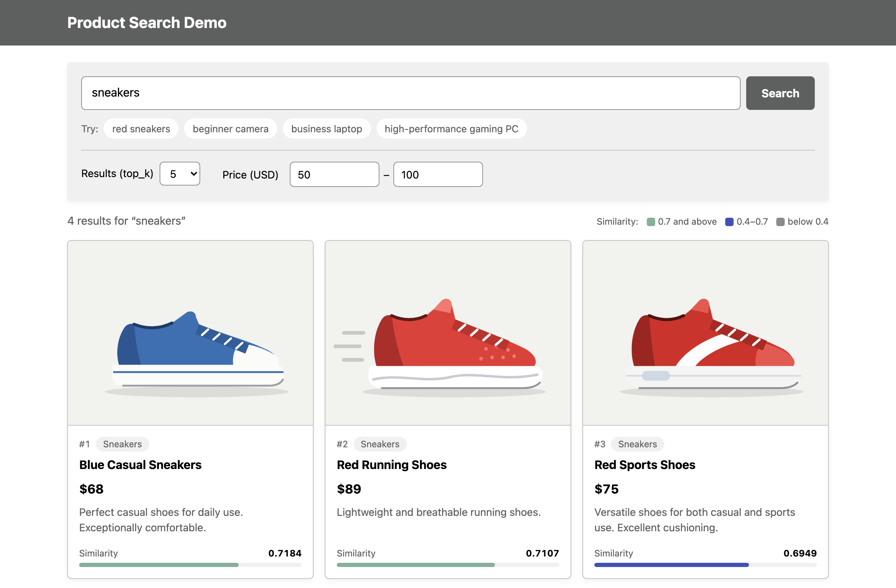
Task: Click the blue "0.4–0.7" legend swatch
Action: pyautogui.click(x=729, y=222)
